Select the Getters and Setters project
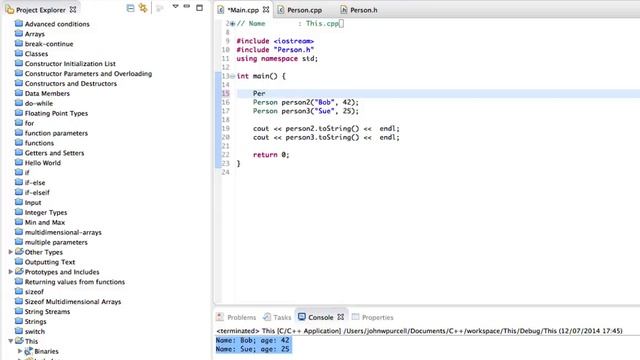Image resolution: width=640 pixels, height=360 pixels. (54, 153)
